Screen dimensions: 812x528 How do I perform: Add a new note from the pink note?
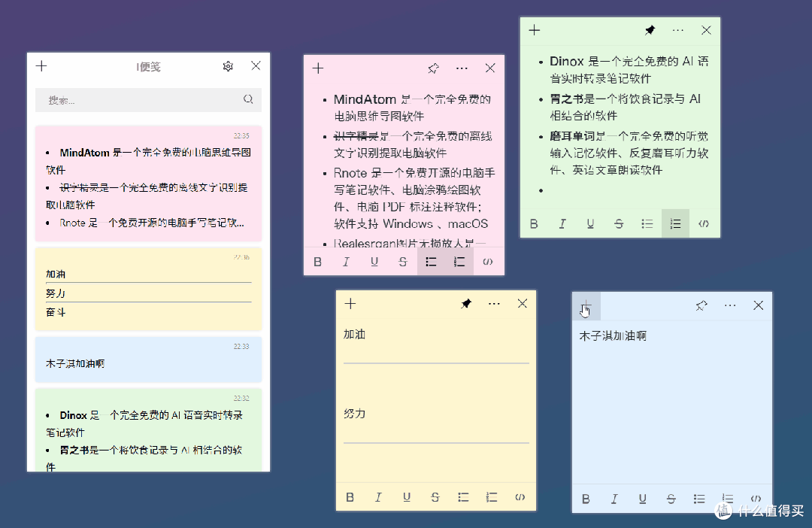point(318,68)
